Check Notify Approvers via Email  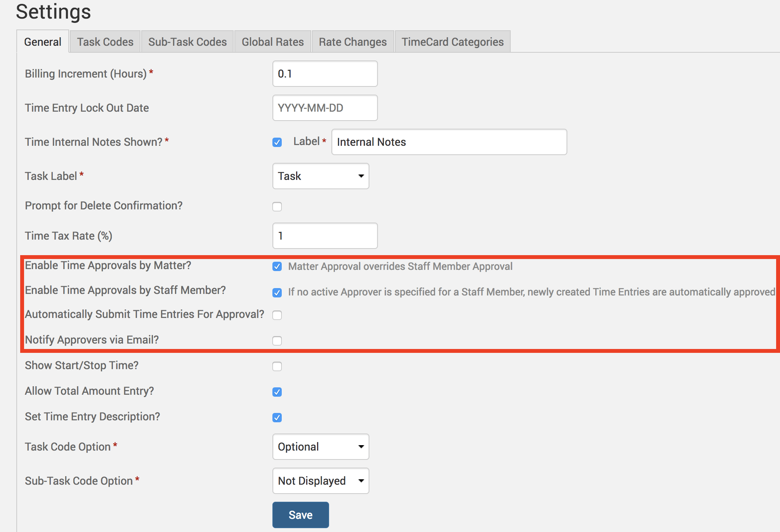(277, 341)
